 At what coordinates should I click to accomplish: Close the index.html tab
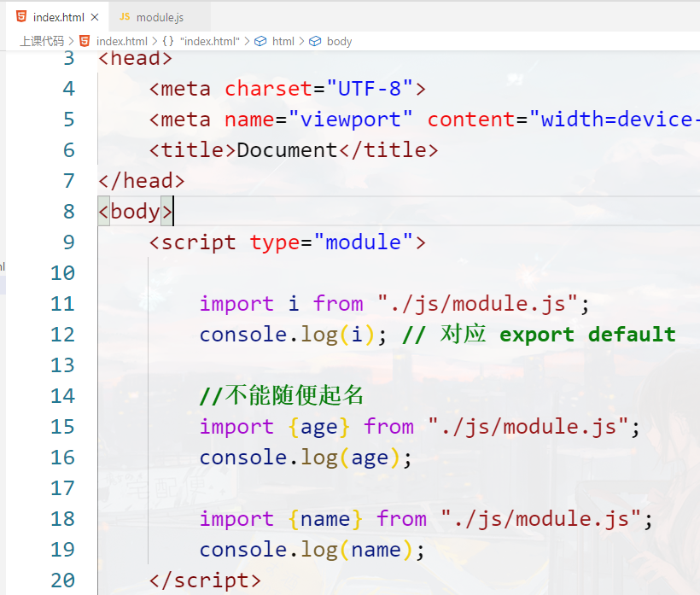click(95, 17)
